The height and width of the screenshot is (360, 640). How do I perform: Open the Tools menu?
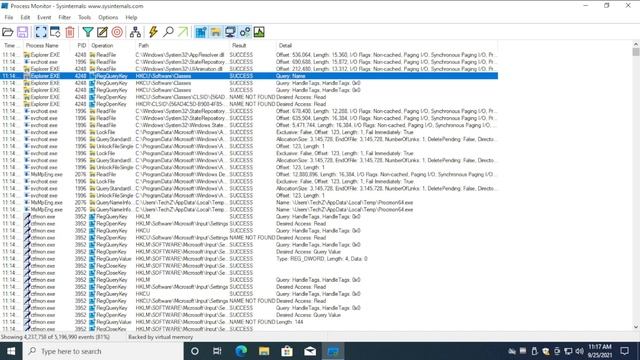(84, 18)
